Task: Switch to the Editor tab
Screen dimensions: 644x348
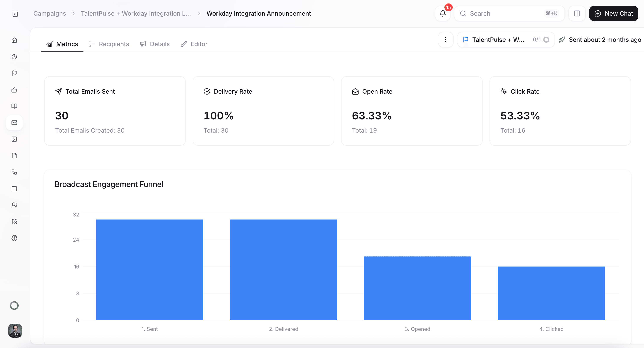Action: 194,44
